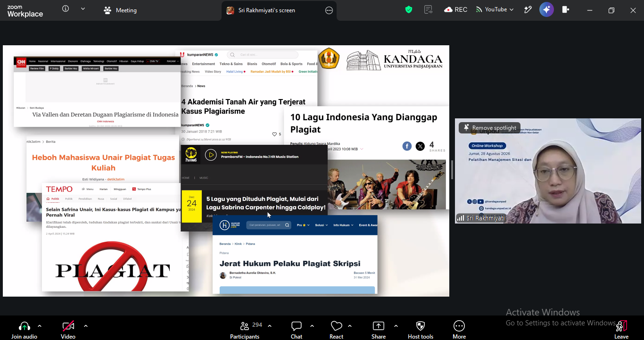
Task: Open the live transcript icon
Action: click(x=428, y=9)
